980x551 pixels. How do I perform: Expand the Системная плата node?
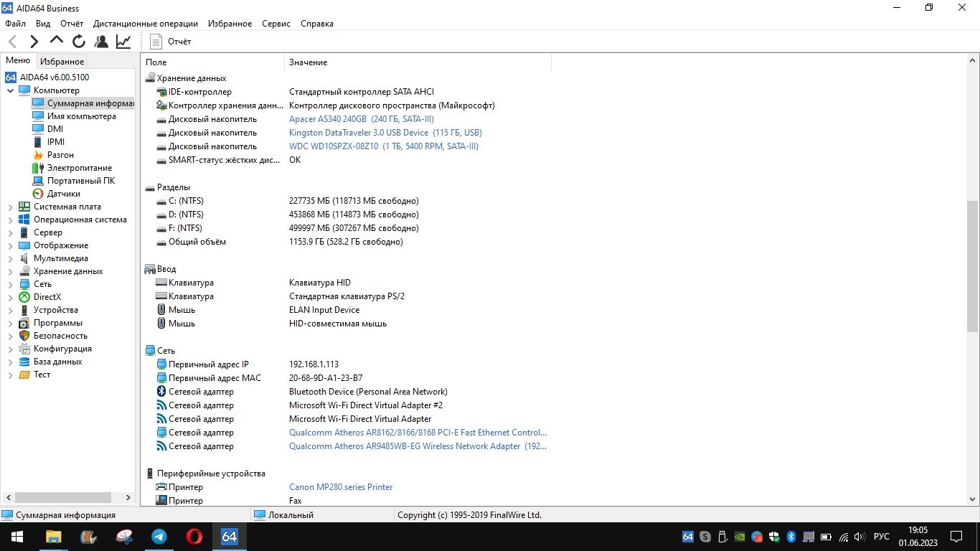click(x=10, y=207)
